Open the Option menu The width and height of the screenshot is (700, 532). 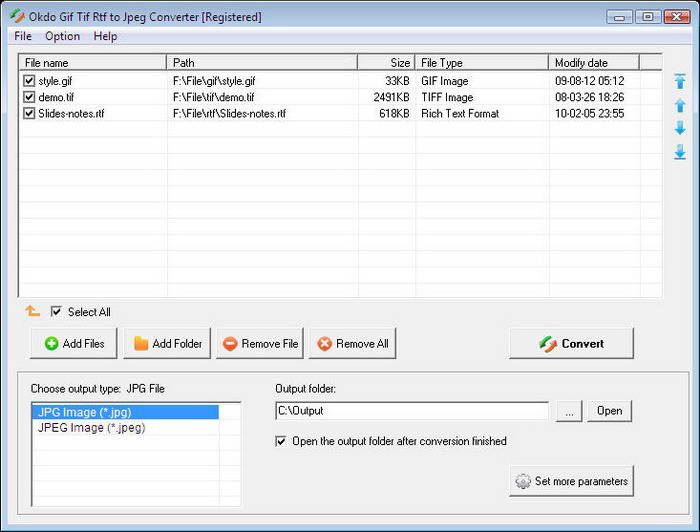[x=62, y=36]
